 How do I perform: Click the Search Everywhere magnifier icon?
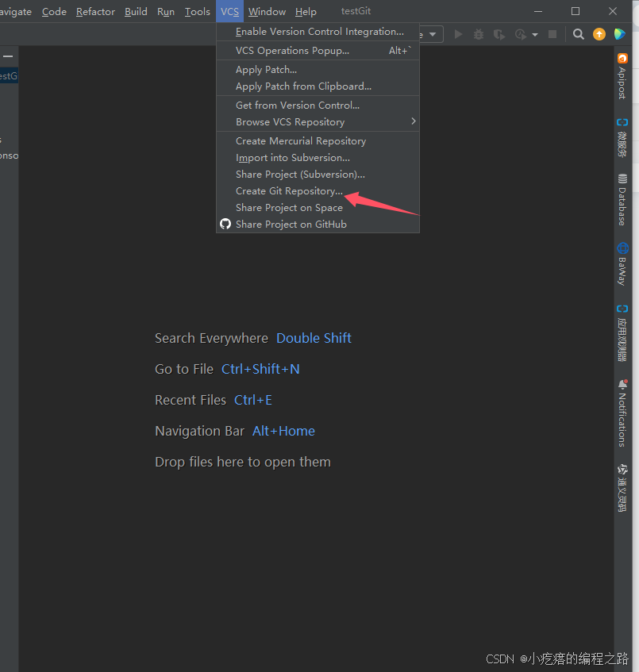coord(578,34)
